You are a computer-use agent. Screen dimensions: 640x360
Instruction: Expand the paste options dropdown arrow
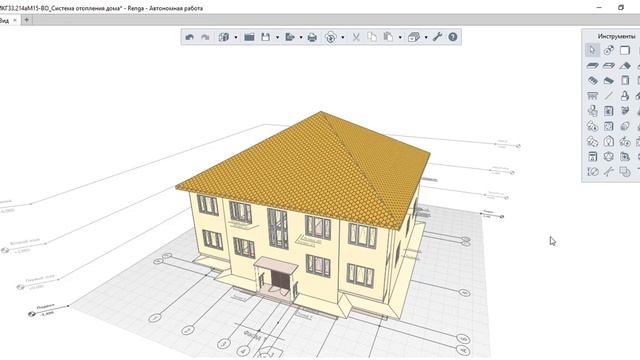[400, 38]
